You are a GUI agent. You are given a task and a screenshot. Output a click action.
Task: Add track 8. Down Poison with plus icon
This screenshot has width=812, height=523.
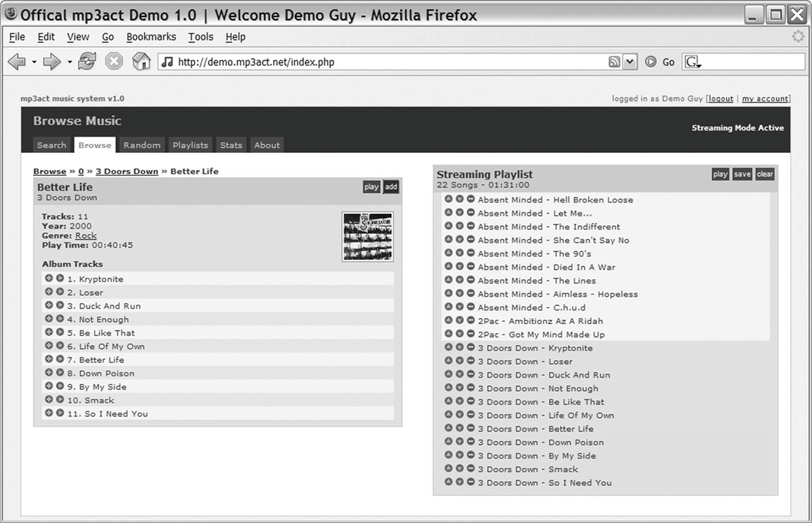click(x=49, y=373)
